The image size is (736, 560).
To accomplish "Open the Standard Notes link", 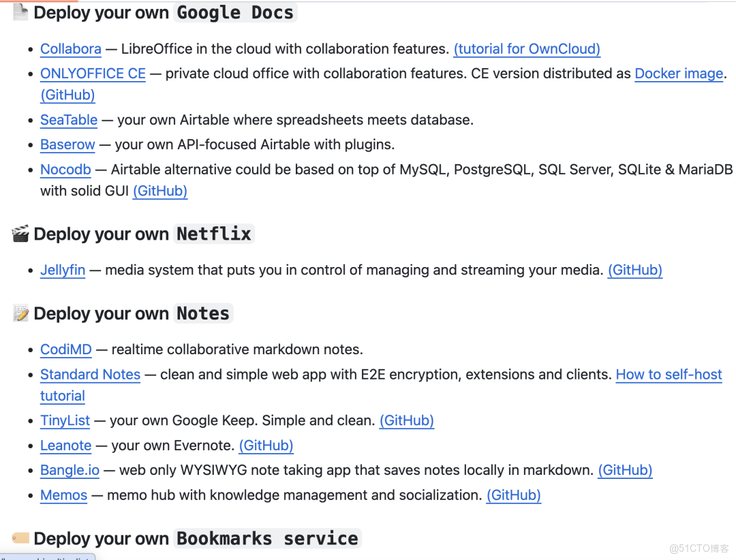I will (90, 374).
